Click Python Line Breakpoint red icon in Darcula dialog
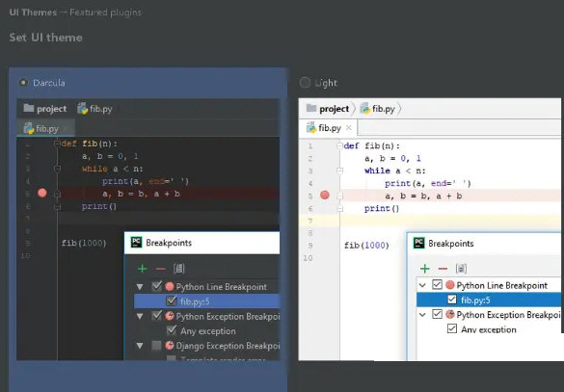 (x=170, y=287)
